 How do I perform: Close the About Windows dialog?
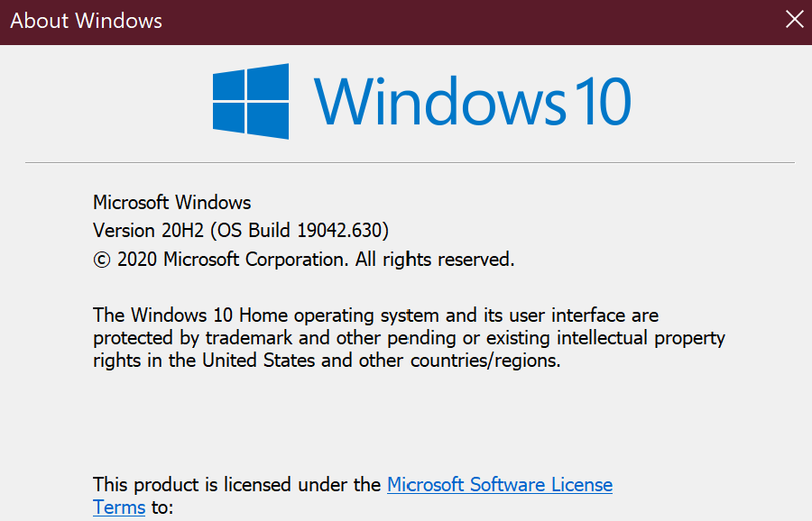click(794, 20)
